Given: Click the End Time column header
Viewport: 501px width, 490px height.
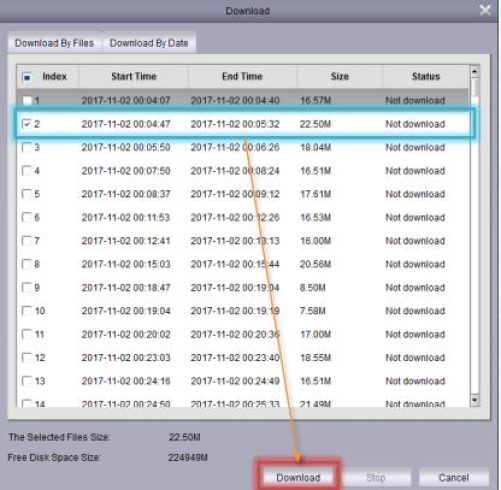Looking at the screenshot, I should click(242, 76).
